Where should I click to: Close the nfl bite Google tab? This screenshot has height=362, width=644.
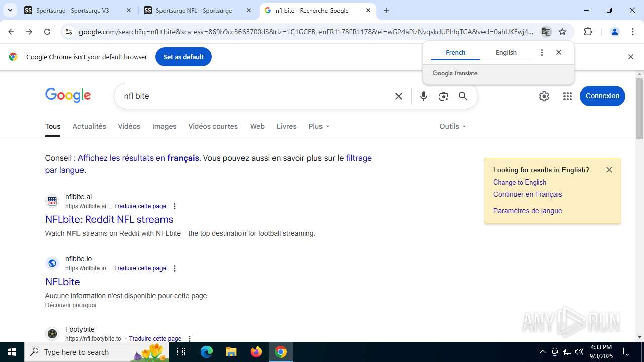[x=368, y=10]
